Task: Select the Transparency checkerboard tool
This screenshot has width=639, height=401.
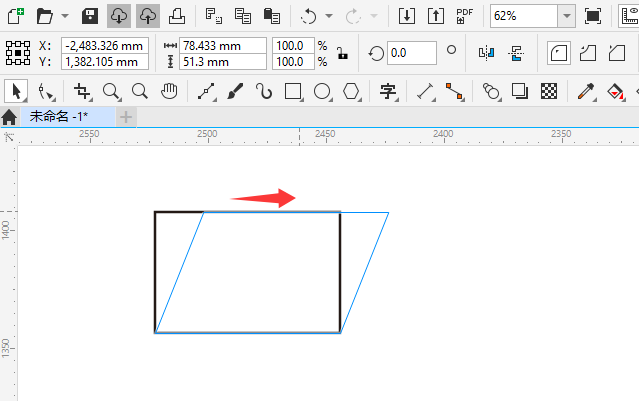Action: point(549,91)
